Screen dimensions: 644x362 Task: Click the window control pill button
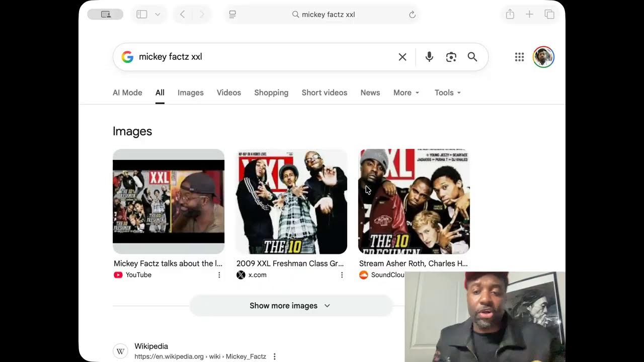(x=105, y=15)
